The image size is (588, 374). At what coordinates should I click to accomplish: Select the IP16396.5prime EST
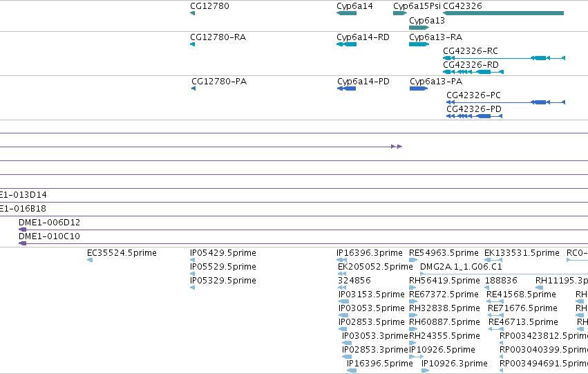coord(352,371)
